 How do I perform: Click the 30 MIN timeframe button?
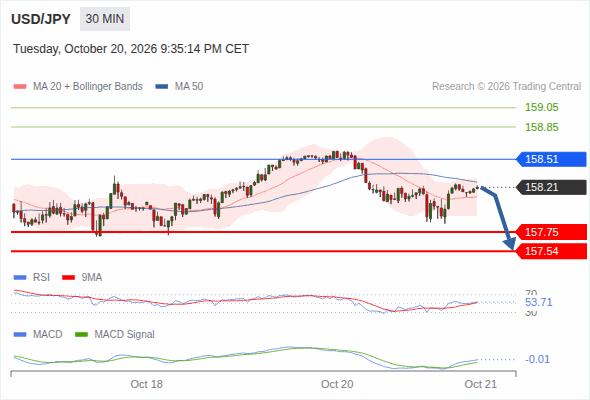(x=105, y=19)
